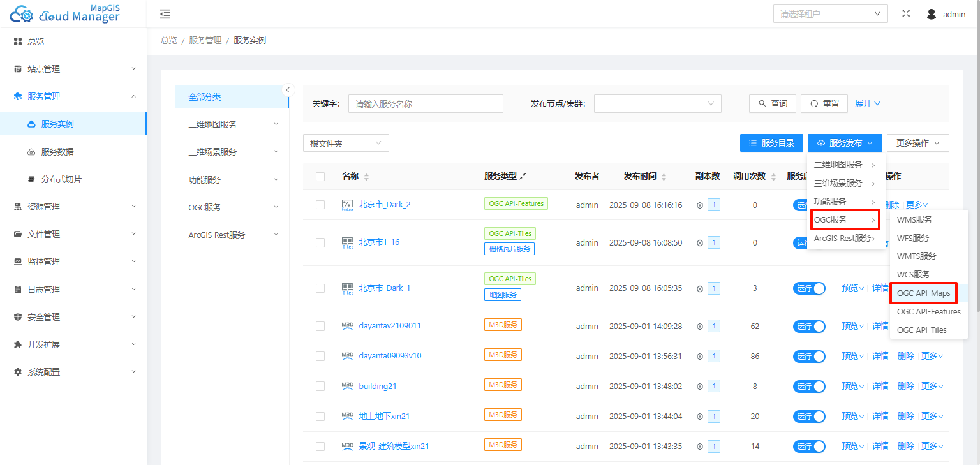Viewport: 980px width, 465px height.
Task: Open 资源管理 in the left sidebar
Action: [73, 207]
